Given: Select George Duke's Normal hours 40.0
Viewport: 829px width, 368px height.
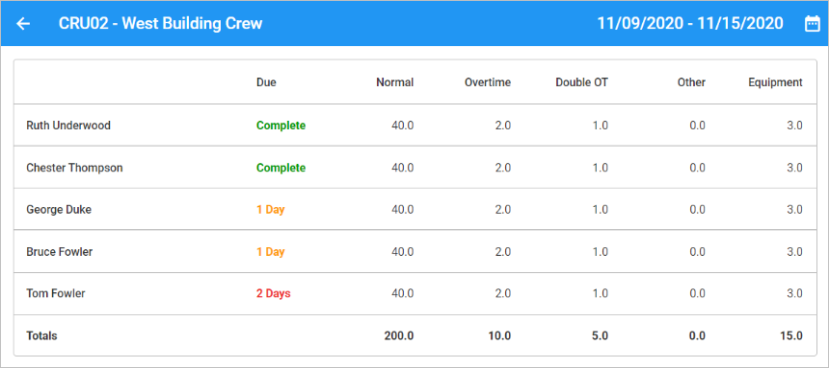Looking at the screenshot, I should 402,210.
